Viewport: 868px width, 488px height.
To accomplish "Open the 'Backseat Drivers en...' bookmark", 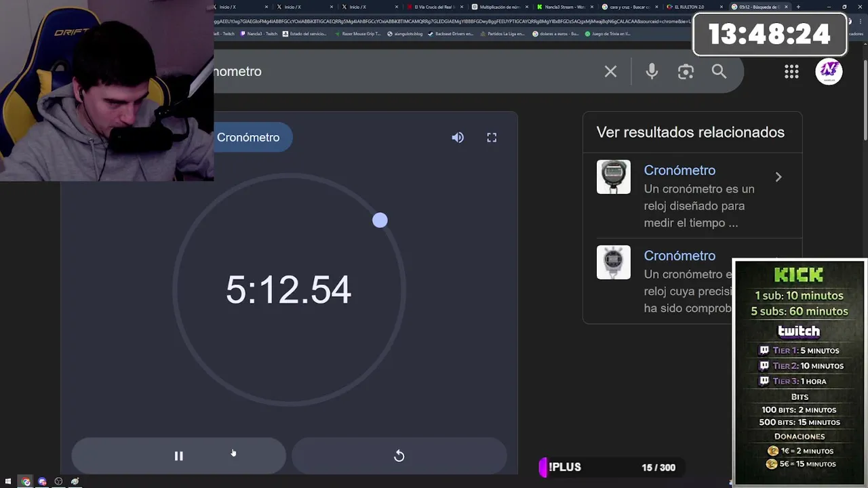I will click(x=451, y=33).
